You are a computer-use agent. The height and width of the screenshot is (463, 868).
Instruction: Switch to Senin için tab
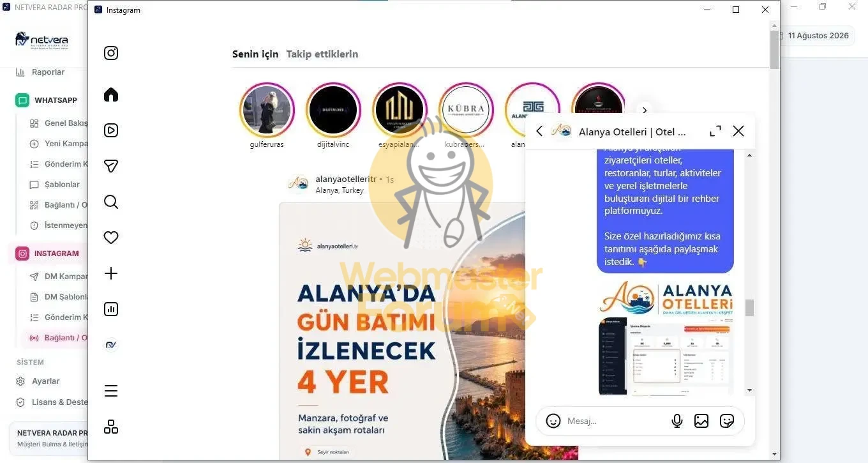pyautogui.click(x=255, y=54)
